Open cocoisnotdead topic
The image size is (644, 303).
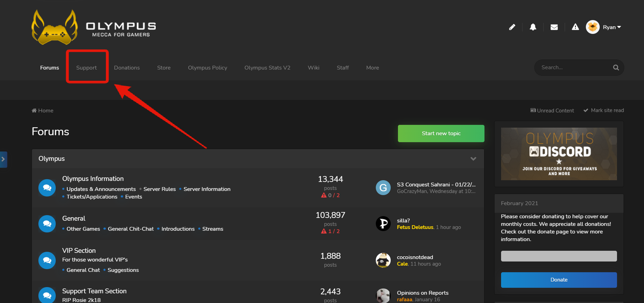point(415,257)
